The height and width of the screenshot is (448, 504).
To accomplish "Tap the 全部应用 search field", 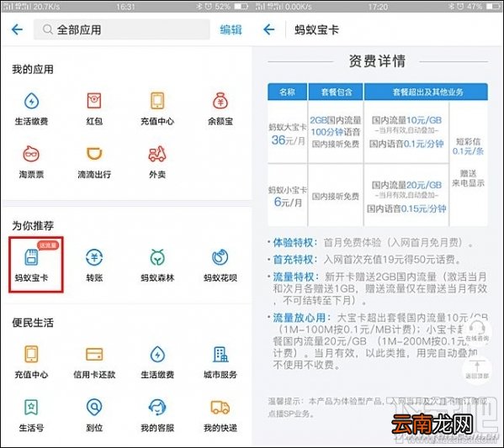I will (121, 29).
